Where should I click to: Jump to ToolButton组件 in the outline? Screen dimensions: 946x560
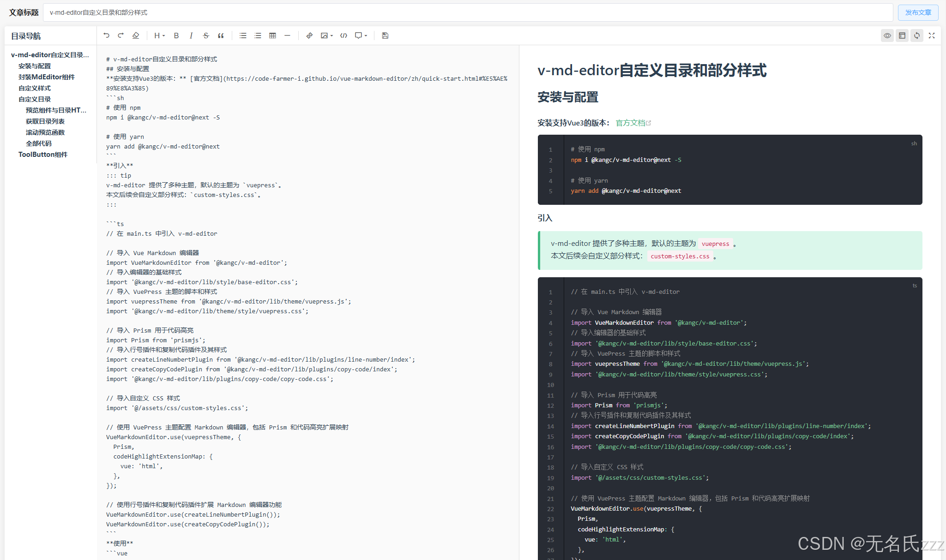(x=43, y=155)
